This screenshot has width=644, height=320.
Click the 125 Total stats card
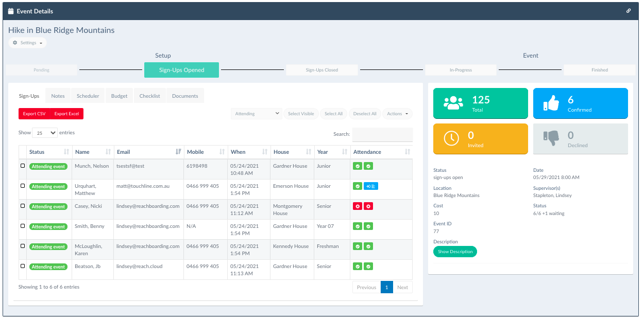pos(481,103)
